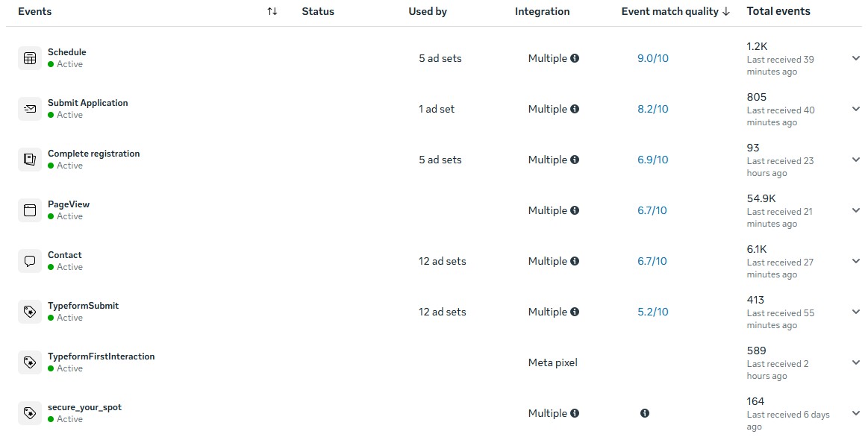
Task: Open the 8.2/10 Submit Application score
Action: click(x=652, y=109)
